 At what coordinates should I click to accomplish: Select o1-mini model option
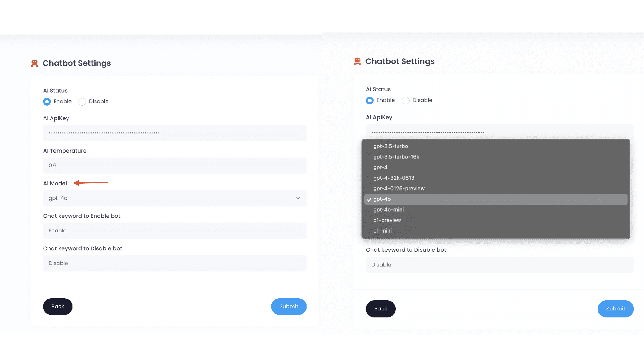[x=382, y=231]
